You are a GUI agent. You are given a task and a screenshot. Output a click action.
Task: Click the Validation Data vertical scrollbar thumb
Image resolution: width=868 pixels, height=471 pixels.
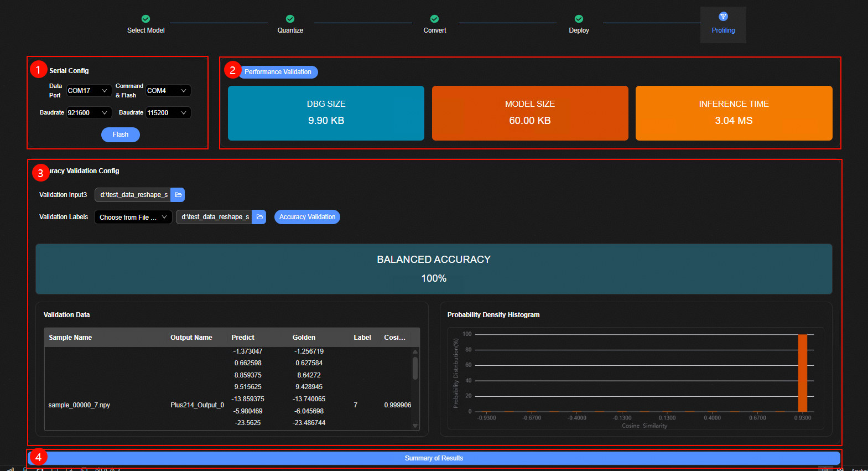[415, 368]
